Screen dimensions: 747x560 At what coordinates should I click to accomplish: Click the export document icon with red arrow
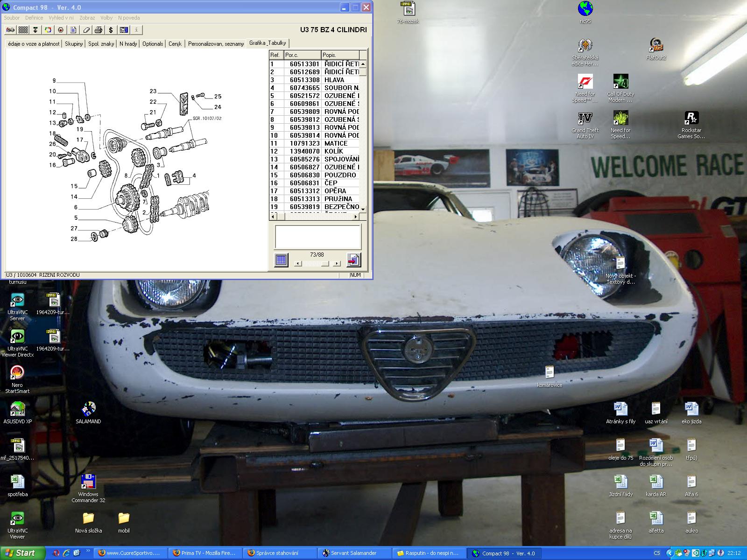353,259
